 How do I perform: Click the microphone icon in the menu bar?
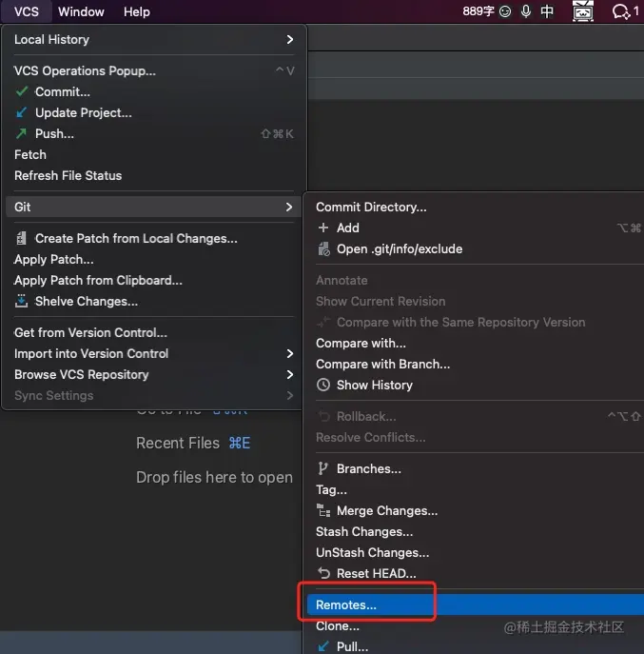[526, 11]
